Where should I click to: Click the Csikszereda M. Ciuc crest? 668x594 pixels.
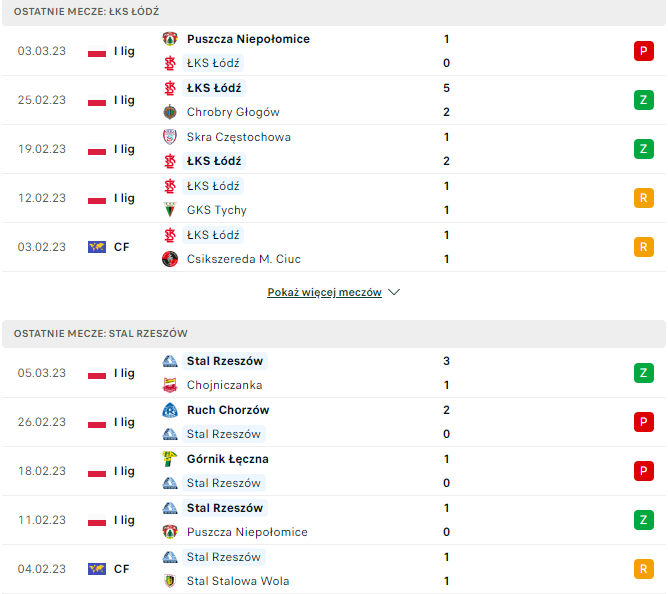169,259
